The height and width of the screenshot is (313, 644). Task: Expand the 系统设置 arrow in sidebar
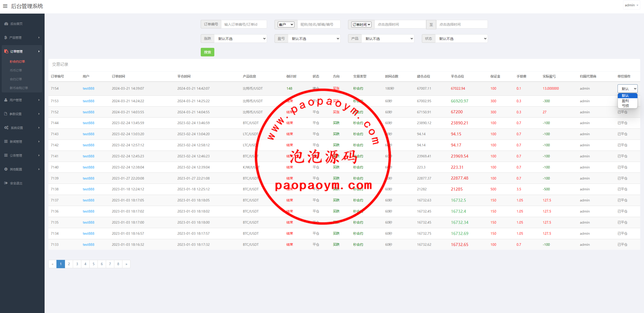[x=39, y=128]
